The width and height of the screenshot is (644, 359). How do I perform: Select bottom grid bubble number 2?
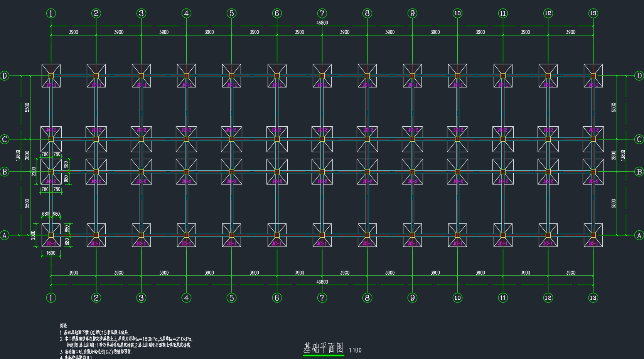pyautogui.click(x=96, y=298)
